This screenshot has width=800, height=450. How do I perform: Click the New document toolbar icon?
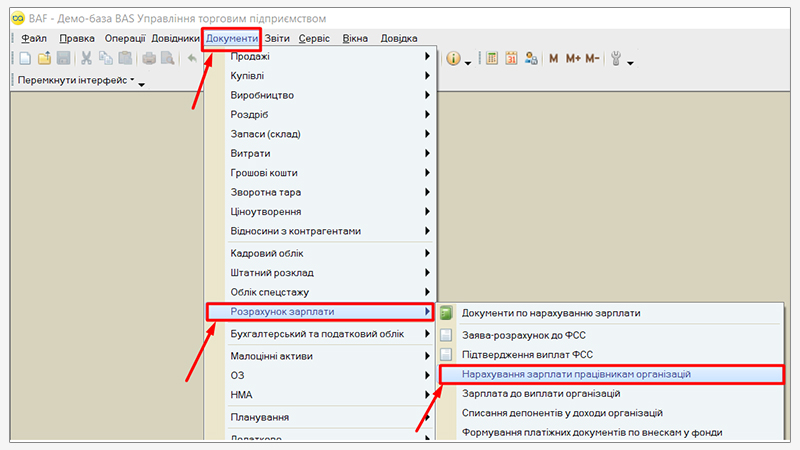coord(25,59)
